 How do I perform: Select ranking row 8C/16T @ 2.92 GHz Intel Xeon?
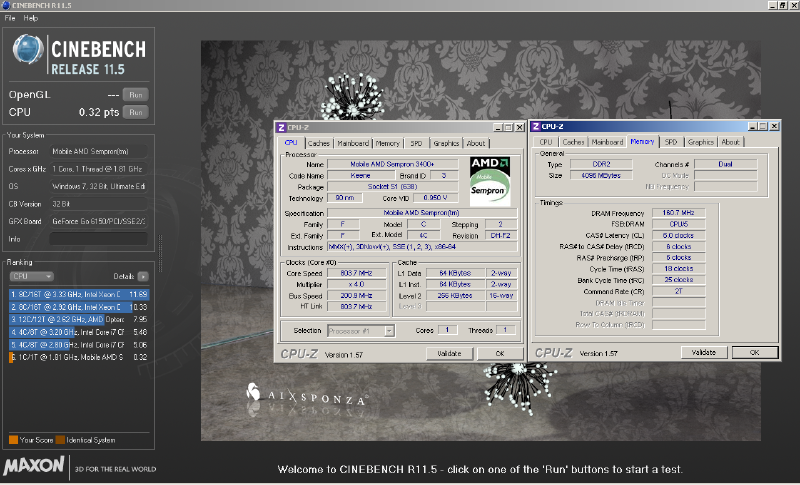[79, 307]
